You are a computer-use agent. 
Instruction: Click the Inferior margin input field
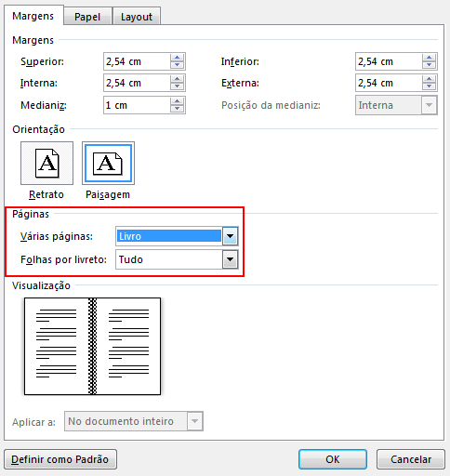coord(389,61)
